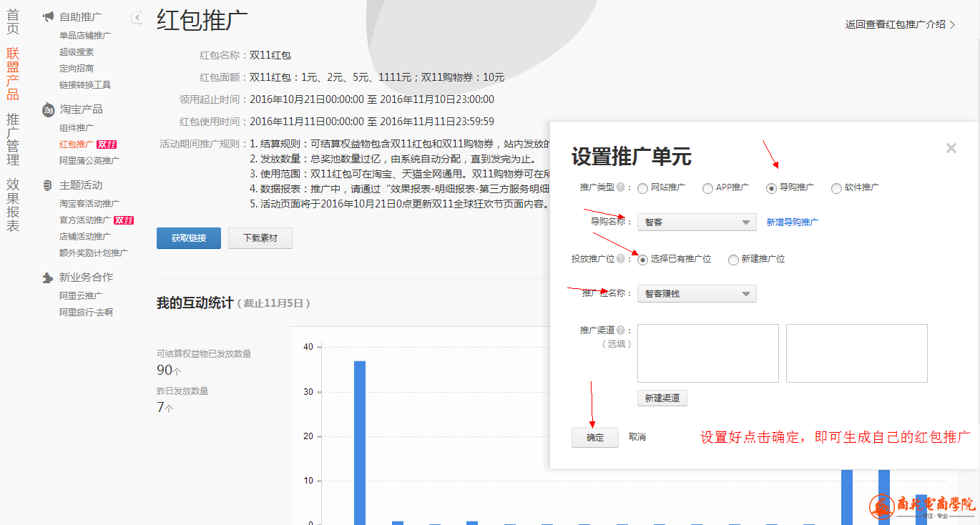Click the 双11 badge beside 红包推广
The width and height of the screenshot is (980, 525).
coord(107,144)
